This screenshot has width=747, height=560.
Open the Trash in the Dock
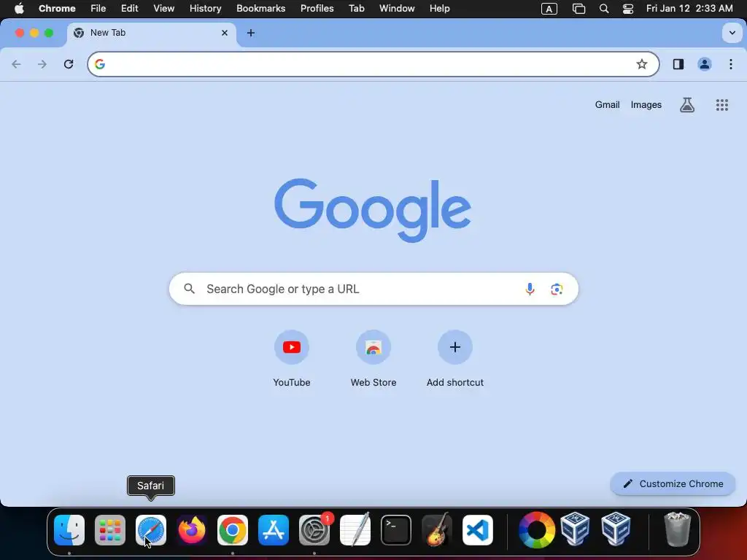(677, 529)
